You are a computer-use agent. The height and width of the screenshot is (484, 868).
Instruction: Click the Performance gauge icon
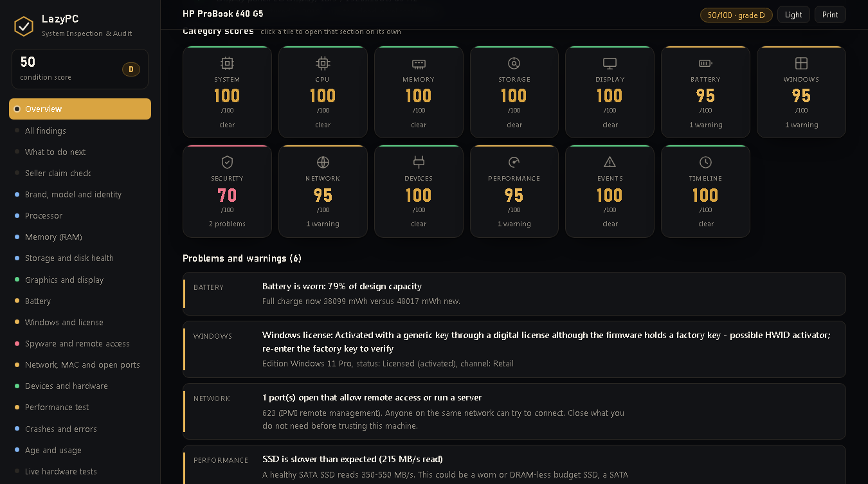514,162
